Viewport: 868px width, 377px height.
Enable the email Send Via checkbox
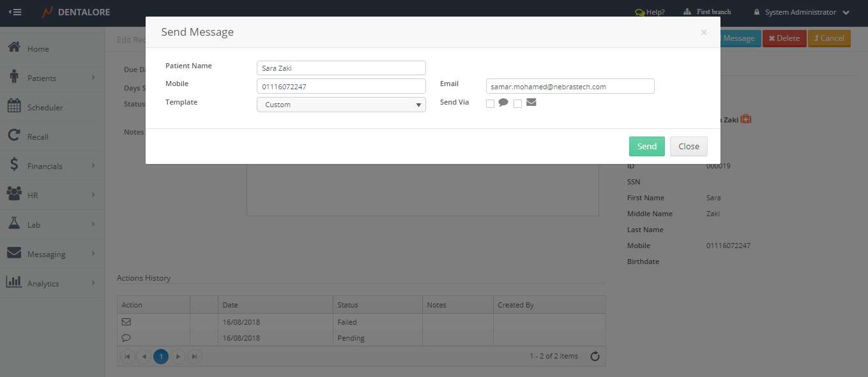click(x=517, y=104)
